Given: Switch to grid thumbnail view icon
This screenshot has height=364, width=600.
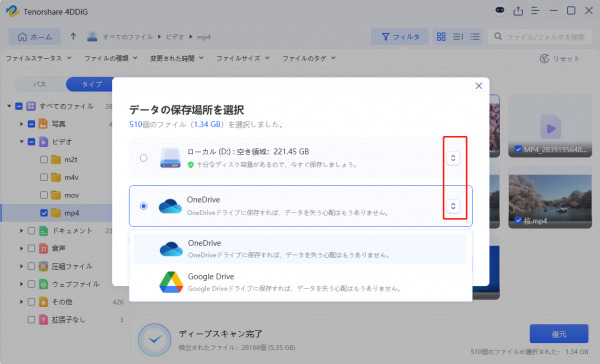Looking at the screenshot, I should [441, 37].
